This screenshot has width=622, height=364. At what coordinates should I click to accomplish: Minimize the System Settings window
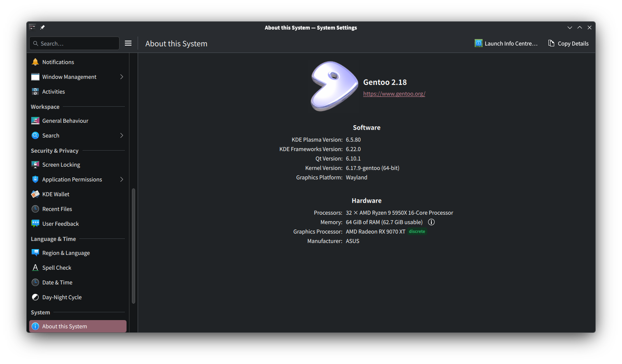(570, 27)
